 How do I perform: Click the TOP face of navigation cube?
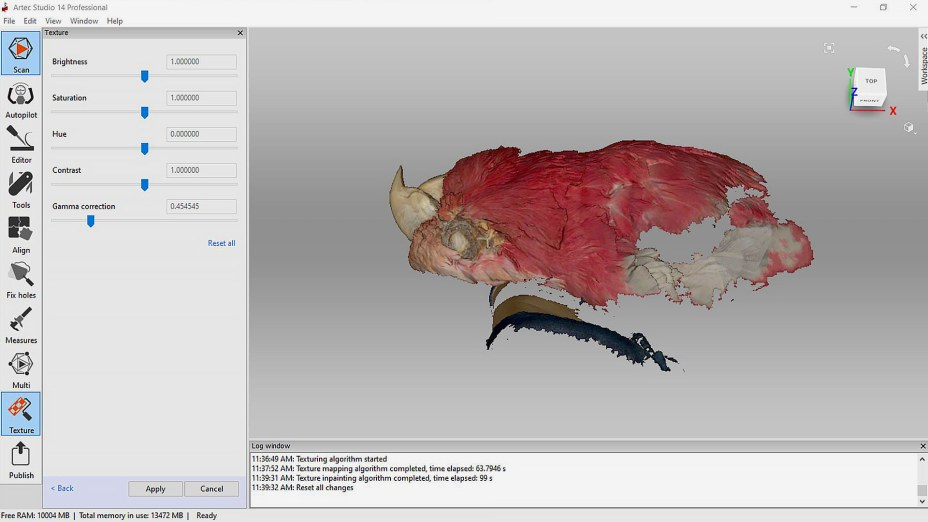coord(871,81)
